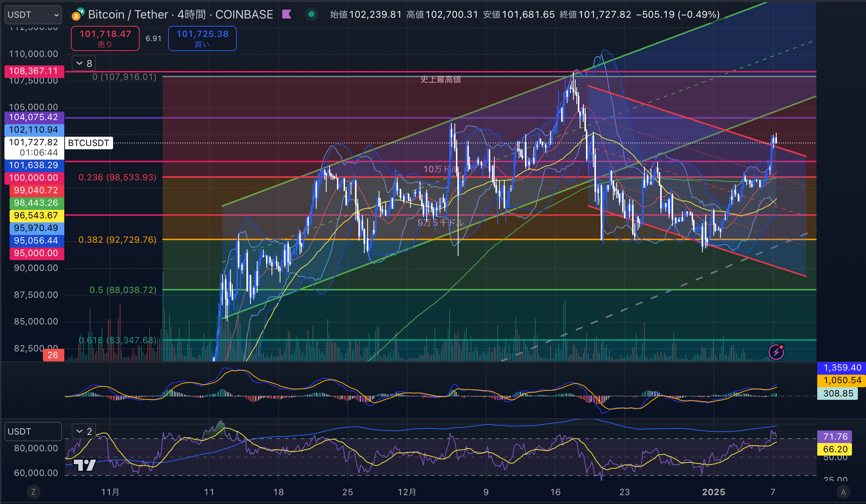
Task: Click the -505.19 (-0.49%) change value
Action: [x=678, y=14]
